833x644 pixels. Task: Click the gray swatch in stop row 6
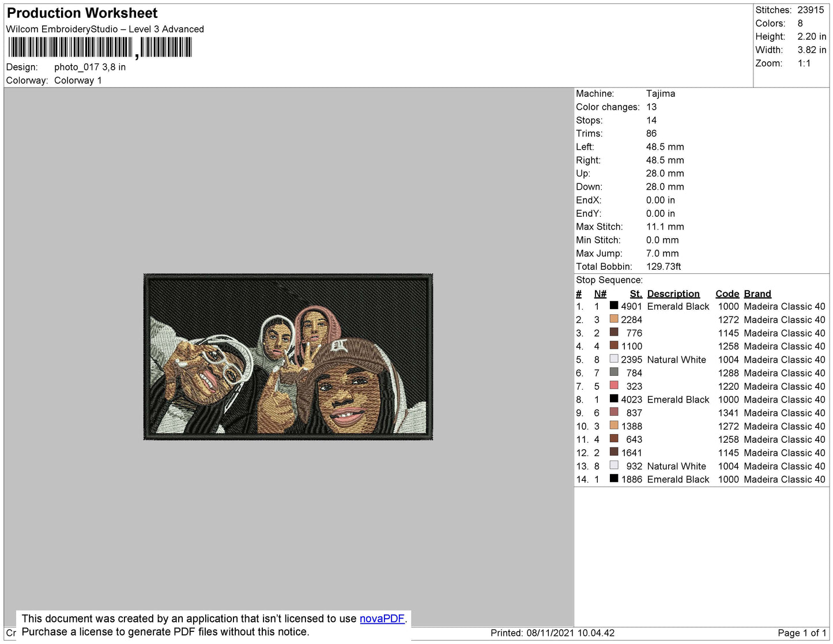[x=614, y=372]
